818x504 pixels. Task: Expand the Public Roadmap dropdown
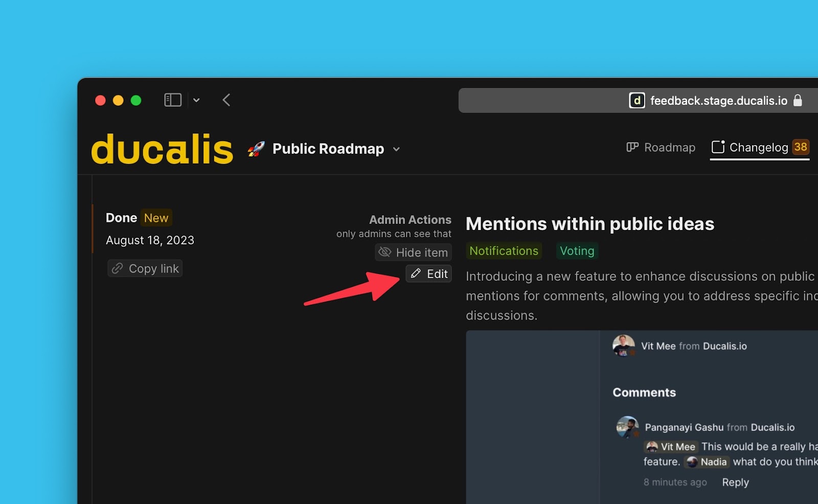click(x=396, y=149)
